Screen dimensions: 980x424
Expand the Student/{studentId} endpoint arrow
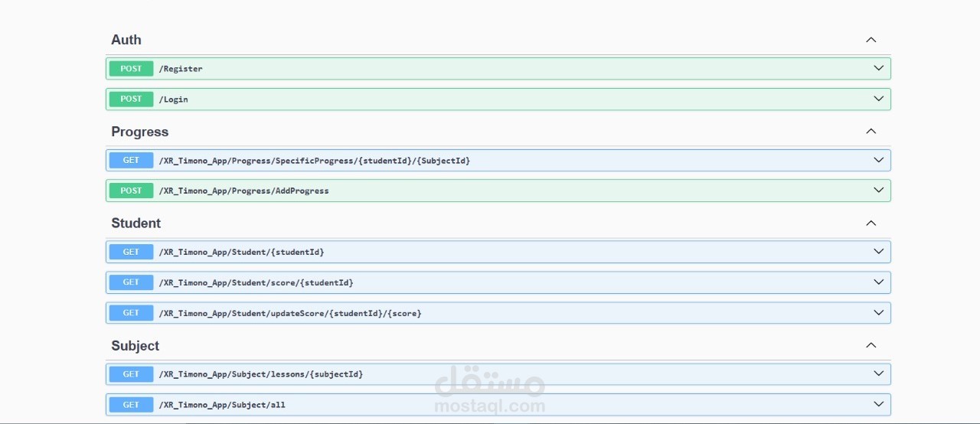click(x=879, y=251)
